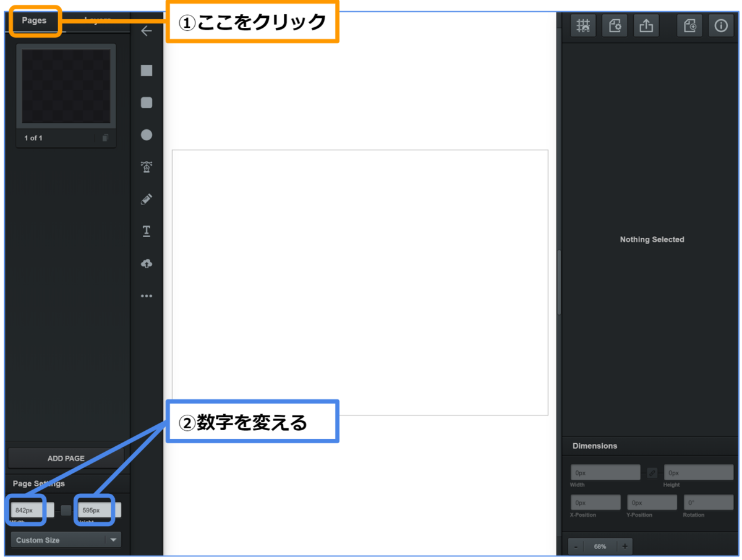Expand more tools with the ellipsis
Viewport: 742px width, 560px height.
tap(147, 295)
